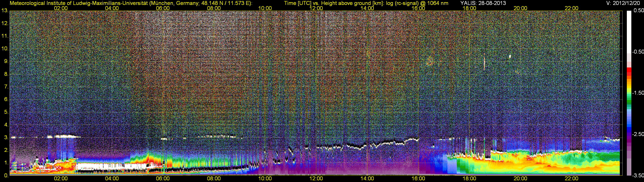Click the height axis label 8
This screenshot has width=644, height=182.
tap(6, 74)
